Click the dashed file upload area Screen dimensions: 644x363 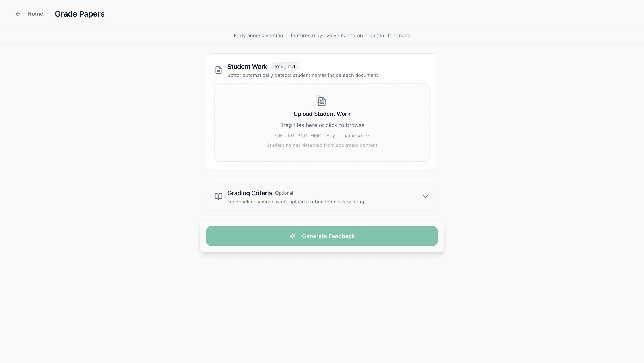(x=322, y=122)
